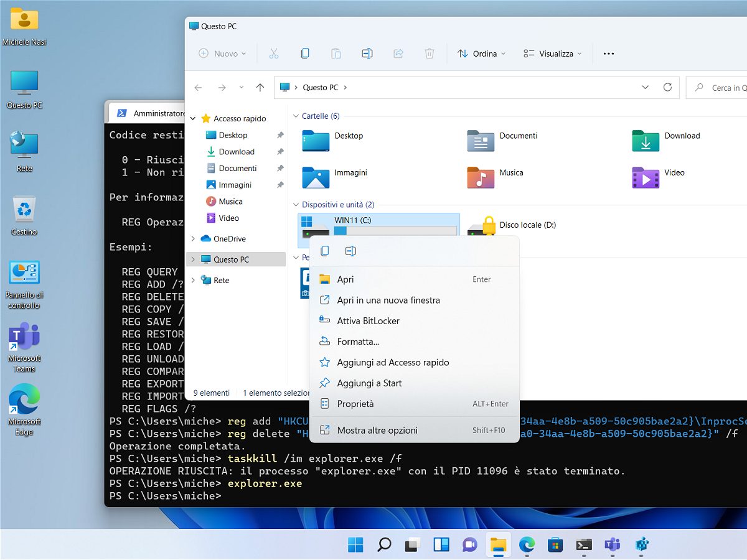747x560 pixels.
Task: Click the refresh button beside address bar
Action: [x=667, y=88]
